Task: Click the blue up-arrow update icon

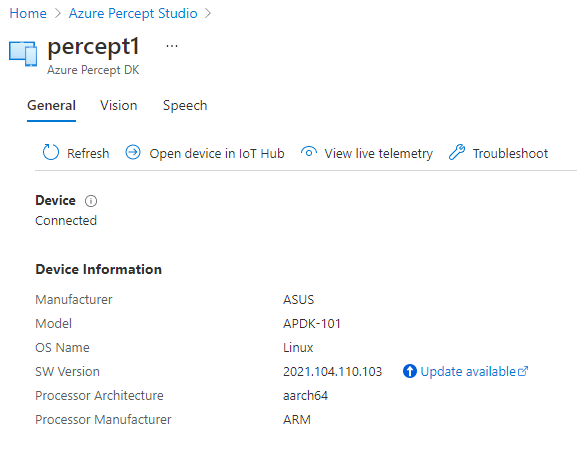Action: 410,371
